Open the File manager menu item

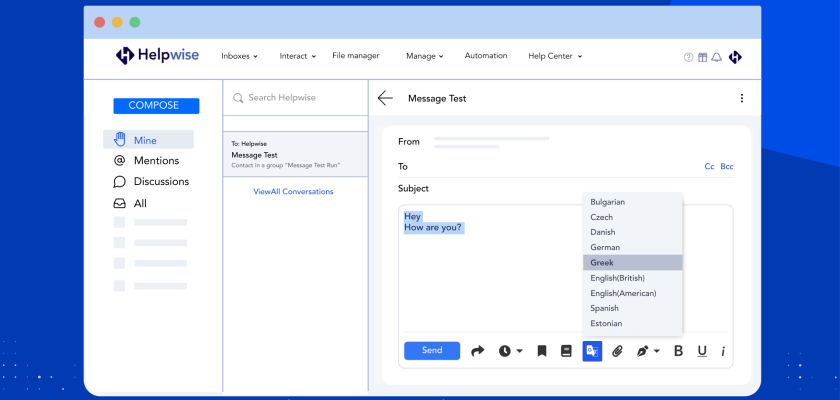tap(358, 56)
